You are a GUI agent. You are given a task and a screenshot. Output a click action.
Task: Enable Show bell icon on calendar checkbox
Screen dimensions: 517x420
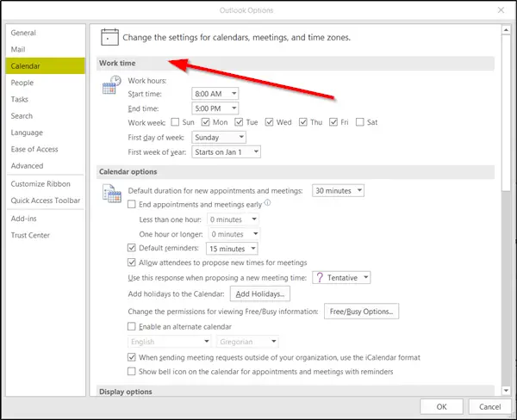click(132, 372)
